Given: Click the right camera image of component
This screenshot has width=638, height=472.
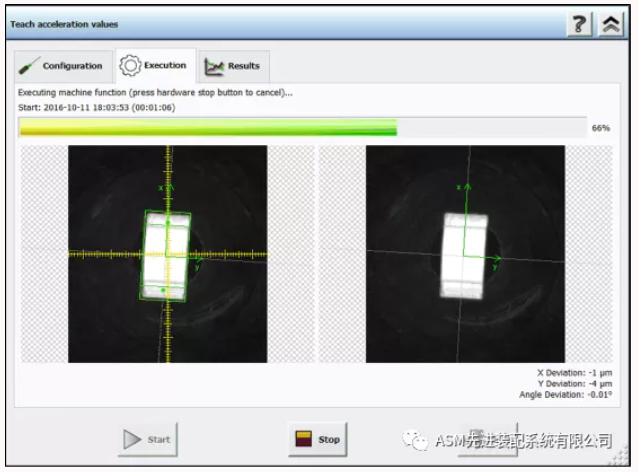Looking at the screenshot, I should click(x=465, y=254).
